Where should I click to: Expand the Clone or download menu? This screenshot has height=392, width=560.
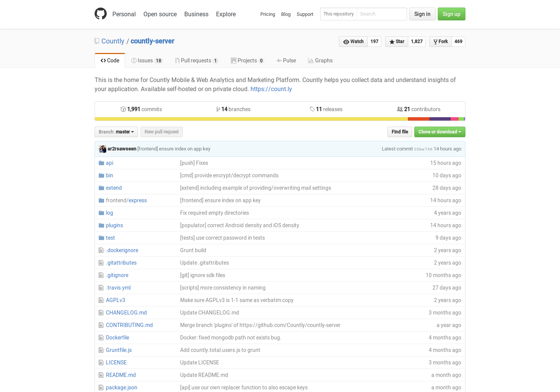tap(440, 132)
